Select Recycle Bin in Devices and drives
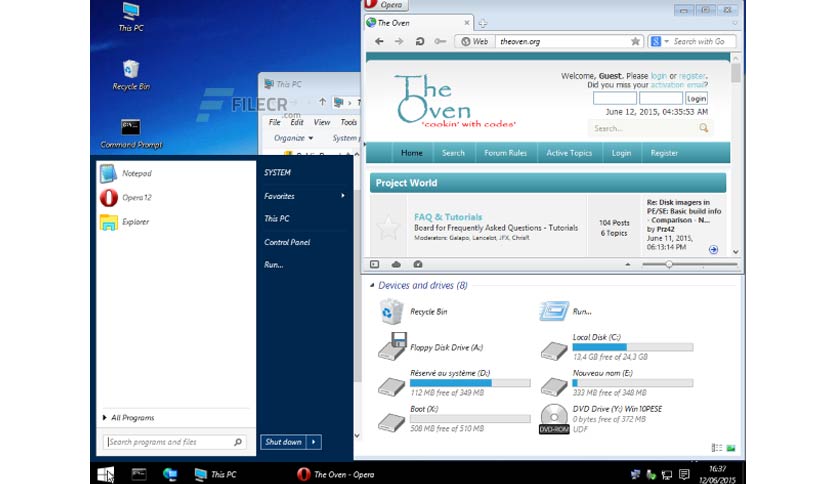Viewport: 836px width, 484px height. (413, 311)
